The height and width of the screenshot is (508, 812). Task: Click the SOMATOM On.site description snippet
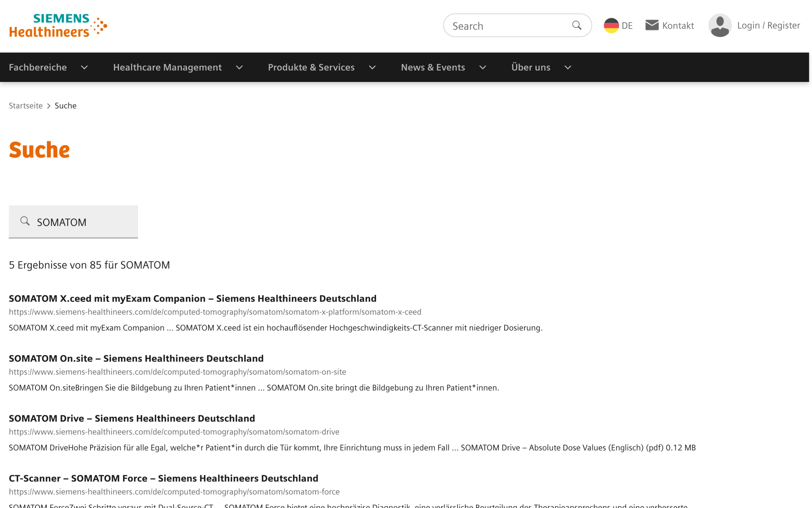click(254, 387)
